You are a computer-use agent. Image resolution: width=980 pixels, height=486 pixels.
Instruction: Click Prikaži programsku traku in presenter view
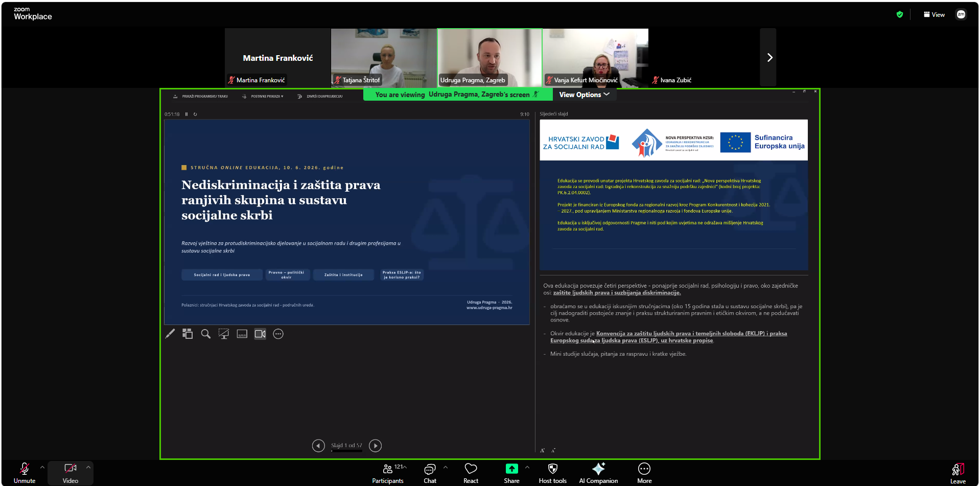click(x=200, y=96)
